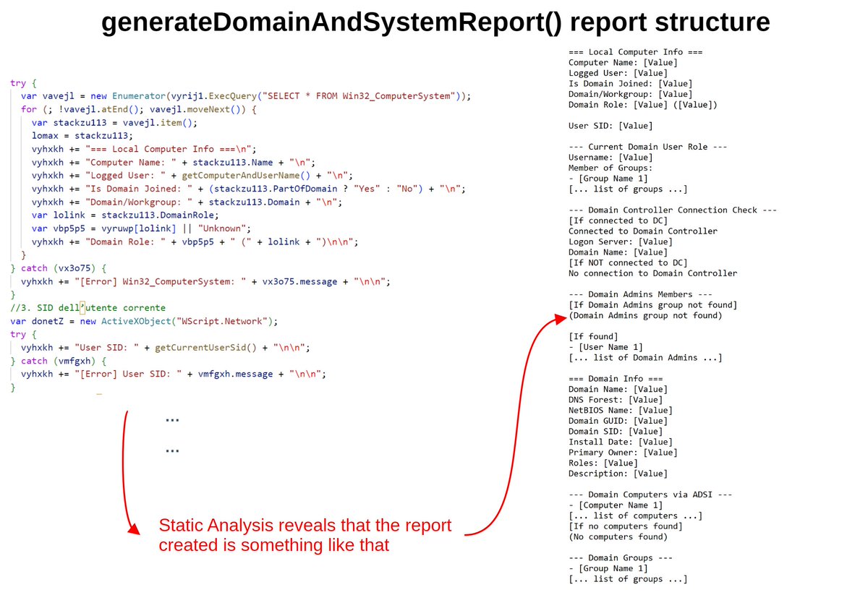Viewport: 868px width, 595px height.
Task: Click the line "No connection to Domain Controller"
Action: (652, 273)
